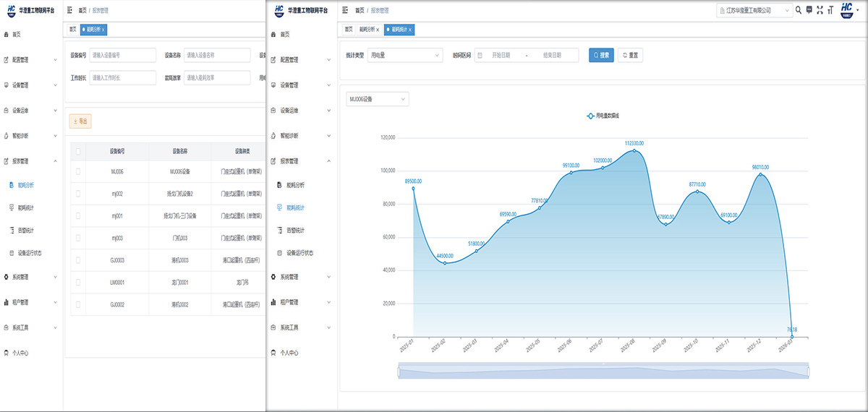Click the font size icon in top bar
Viewport: 868px width, 412px height.
(x=830, y=10)
